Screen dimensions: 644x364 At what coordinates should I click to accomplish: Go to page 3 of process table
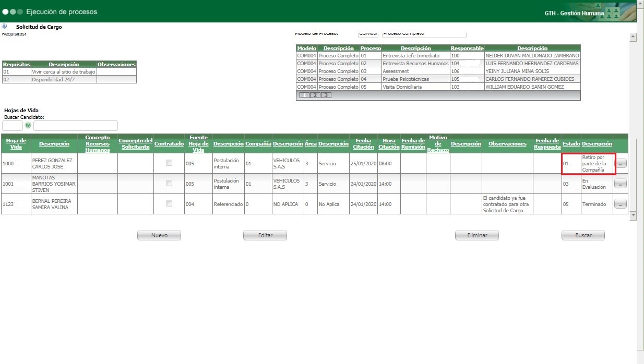pos(326,95)
